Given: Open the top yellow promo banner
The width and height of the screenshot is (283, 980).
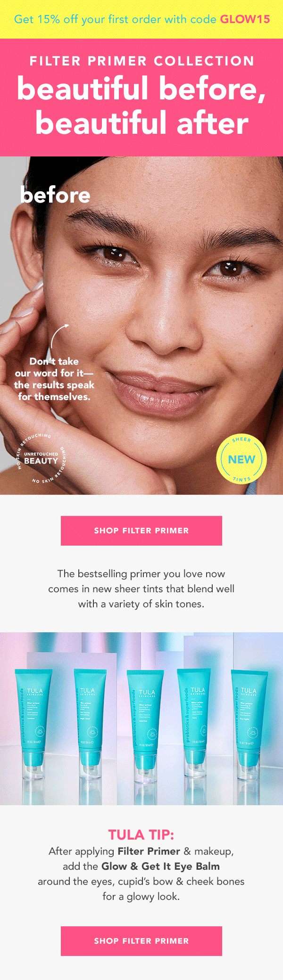Looking at the screenshot, I should (141, 19).
